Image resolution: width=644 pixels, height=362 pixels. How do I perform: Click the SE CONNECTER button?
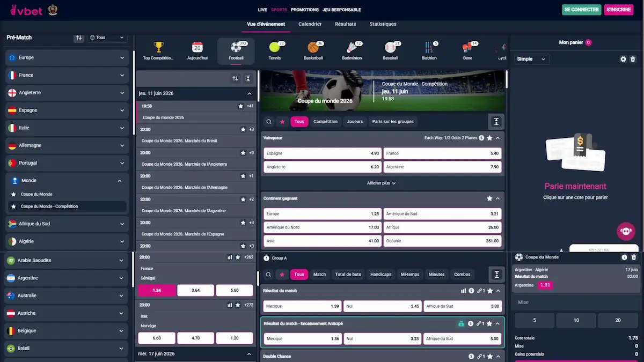(582, 10)
